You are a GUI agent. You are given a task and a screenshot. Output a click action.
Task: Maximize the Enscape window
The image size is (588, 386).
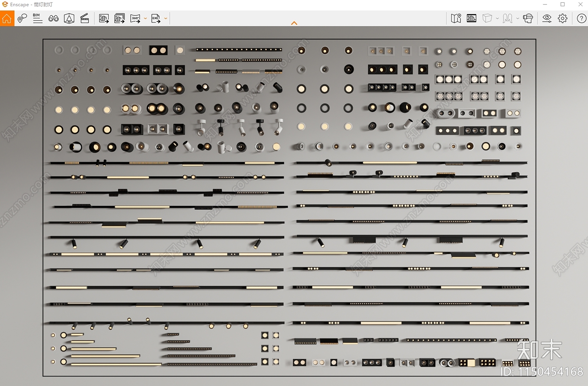563,4
